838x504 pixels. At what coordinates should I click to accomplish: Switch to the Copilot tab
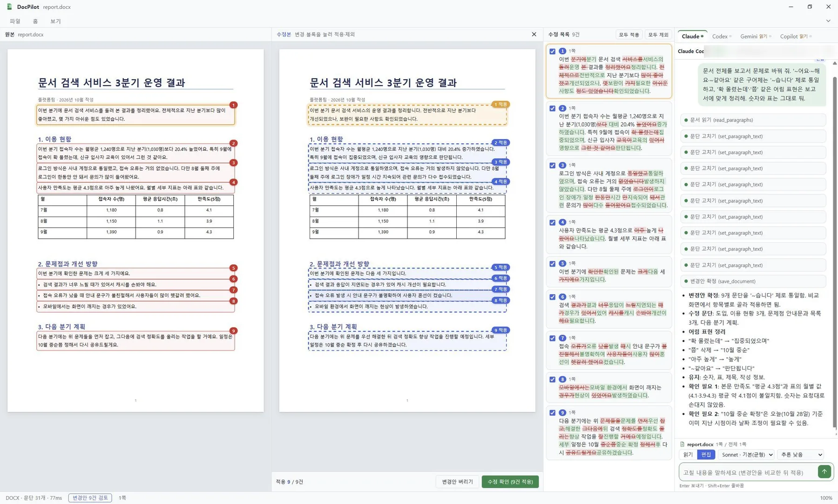[x=796, y=36]
